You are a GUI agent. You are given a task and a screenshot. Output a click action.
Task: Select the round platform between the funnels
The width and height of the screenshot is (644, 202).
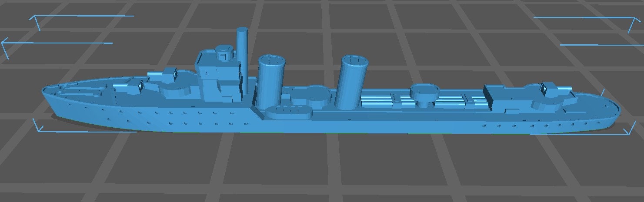coord(310,95)
